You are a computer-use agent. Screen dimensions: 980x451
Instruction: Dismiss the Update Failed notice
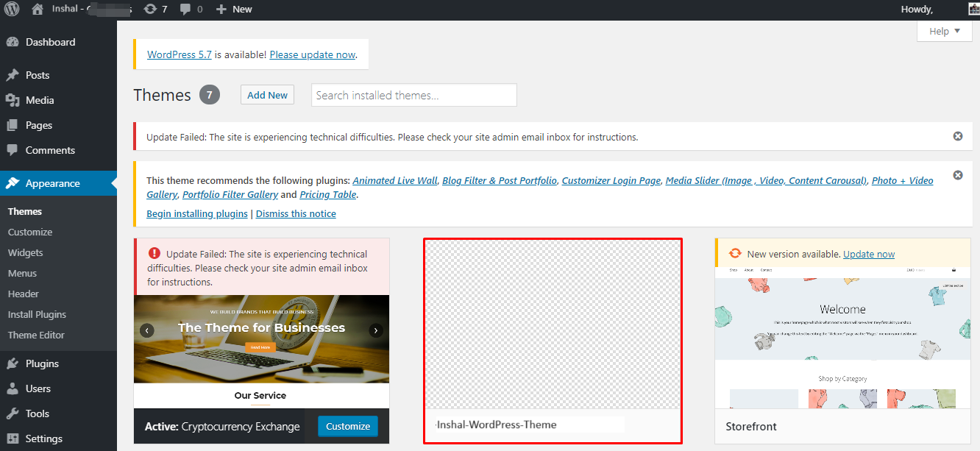point(958,136)
